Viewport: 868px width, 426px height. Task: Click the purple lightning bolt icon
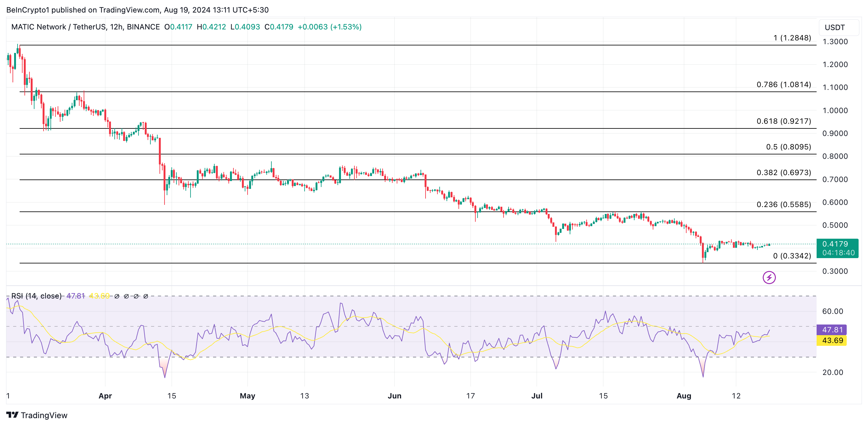tap(769, 278)
